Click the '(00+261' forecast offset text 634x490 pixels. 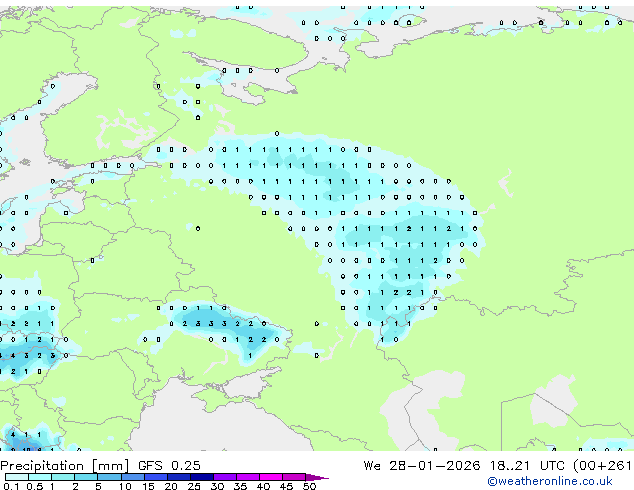(602, 466)
